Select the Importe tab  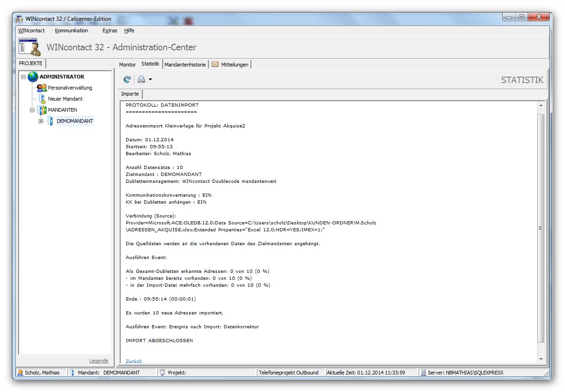click(130, 94)
